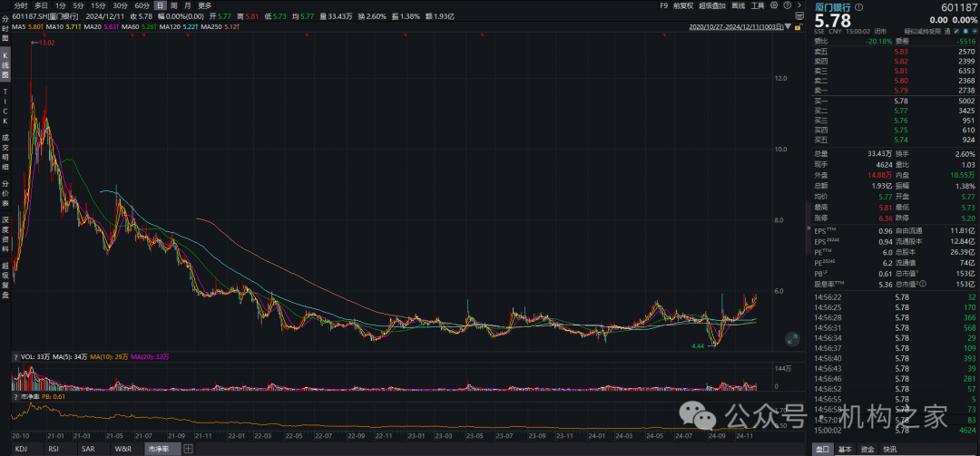Viewport: 980px width, 456px height.
Task: Click the 买一 5.78 order row
Action: 894,100
